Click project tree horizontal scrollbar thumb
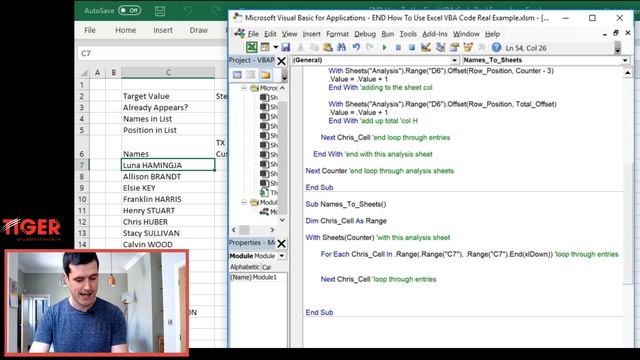 (244, 230)
